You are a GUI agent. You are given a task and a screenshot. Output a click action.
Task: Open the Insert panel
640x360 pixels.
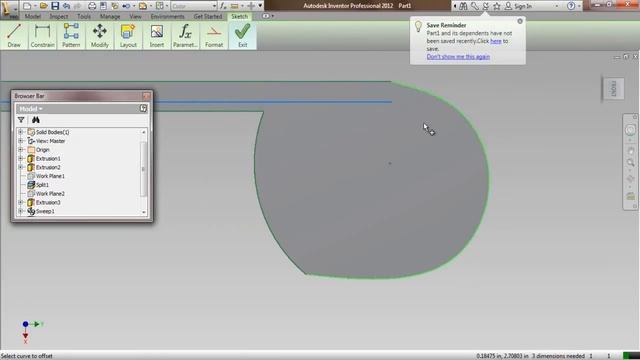(x=157, y=36)
